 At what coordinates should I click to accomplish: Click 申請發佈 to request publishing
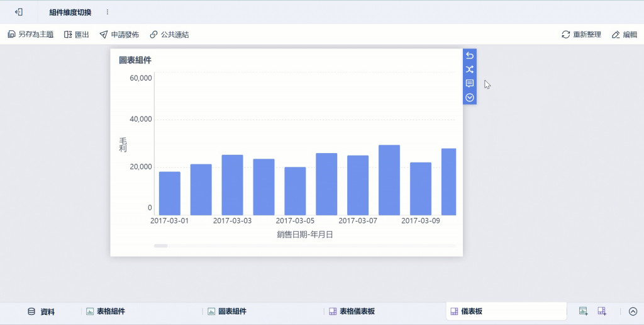point(119,35)
